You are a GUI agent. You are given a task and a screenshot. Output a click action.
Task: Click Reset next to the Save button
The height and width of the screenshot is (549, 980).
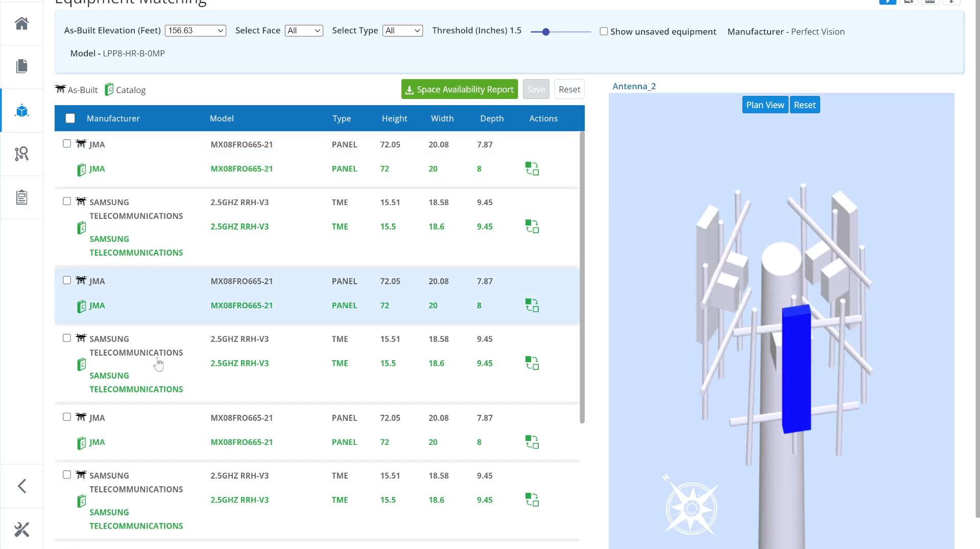click(569, 89)
